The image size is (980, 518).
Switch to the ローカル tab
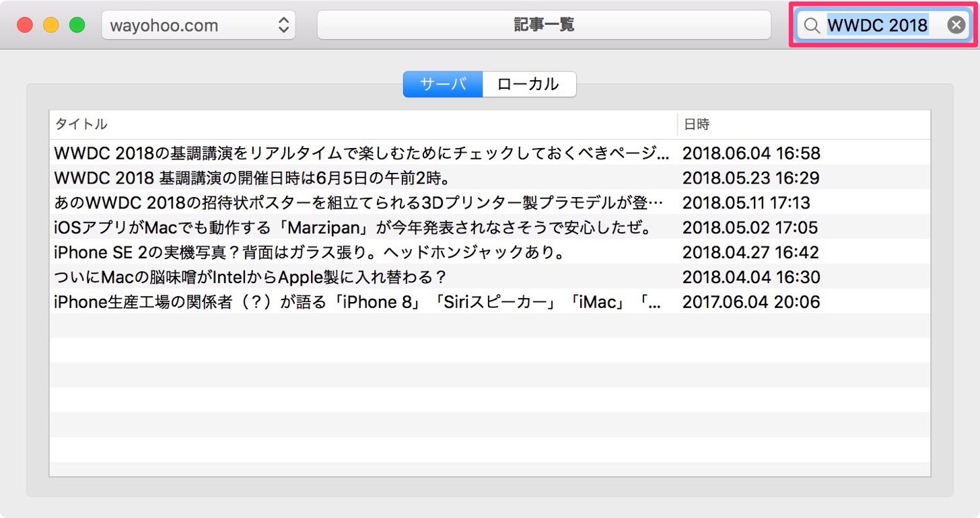click(x=529, y=84)
